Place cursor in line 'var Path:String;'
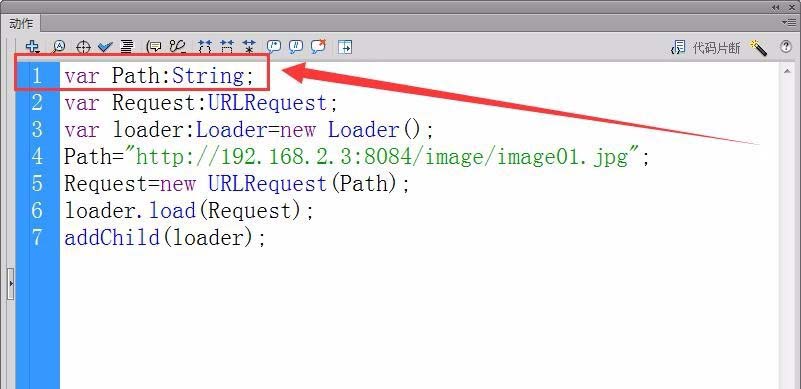801x389 pixels. tap(159, 76)
